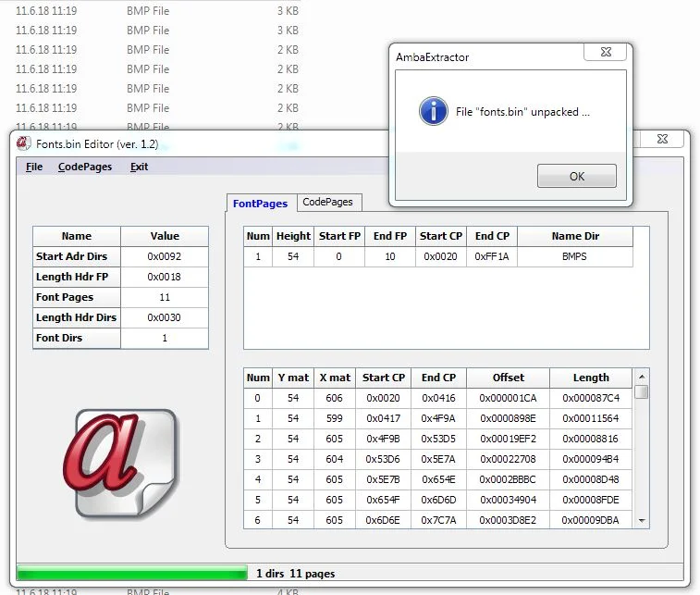Viewport: 700px width, 595px height.
Task: Open the CodePages menu
Action: 85,167
